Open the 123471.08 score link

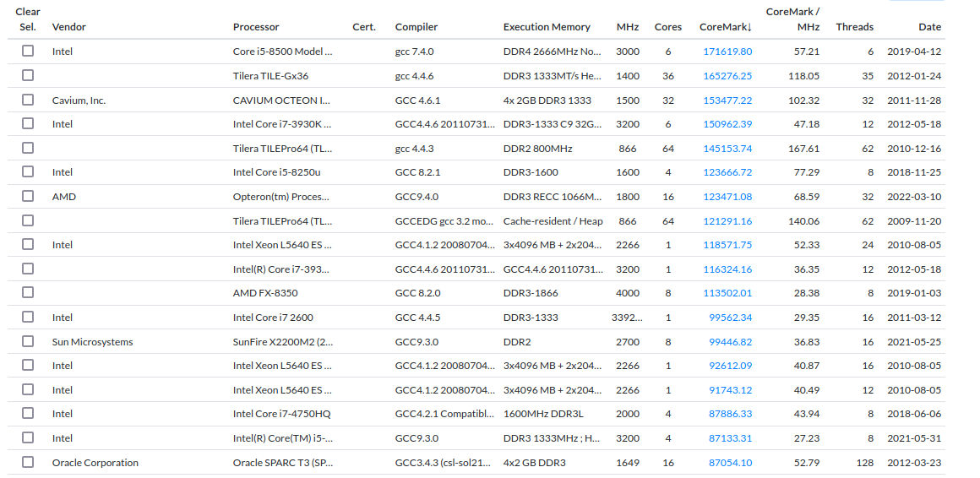[727, 196]
